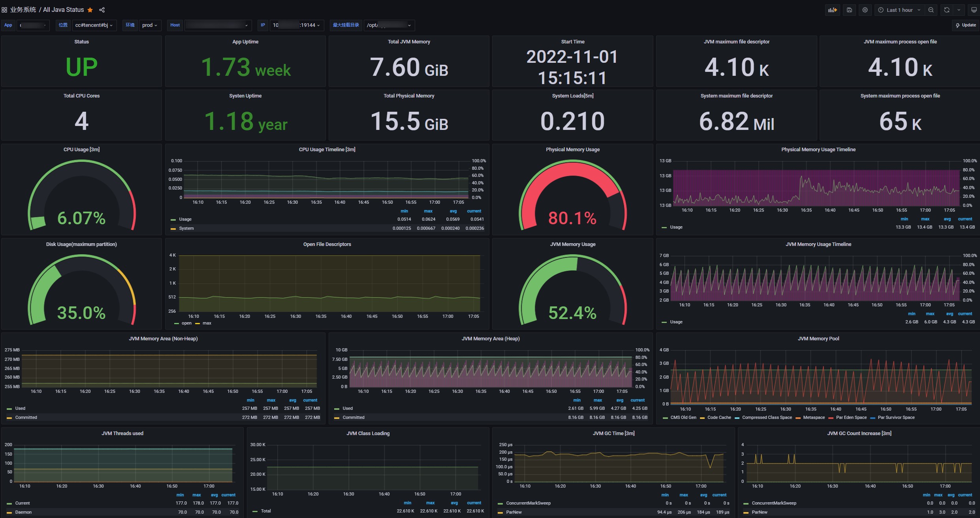Toggle the Usage series in CPU Usage Timeline legend
The image size is (980, 518).
click(x=185, y=219)
